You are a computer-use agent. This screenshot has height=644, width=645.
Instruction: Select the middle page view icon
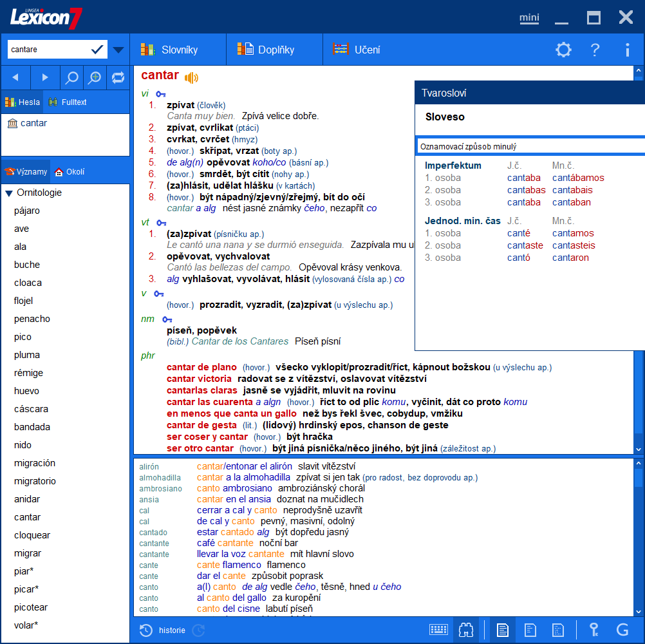pos(530,630)
